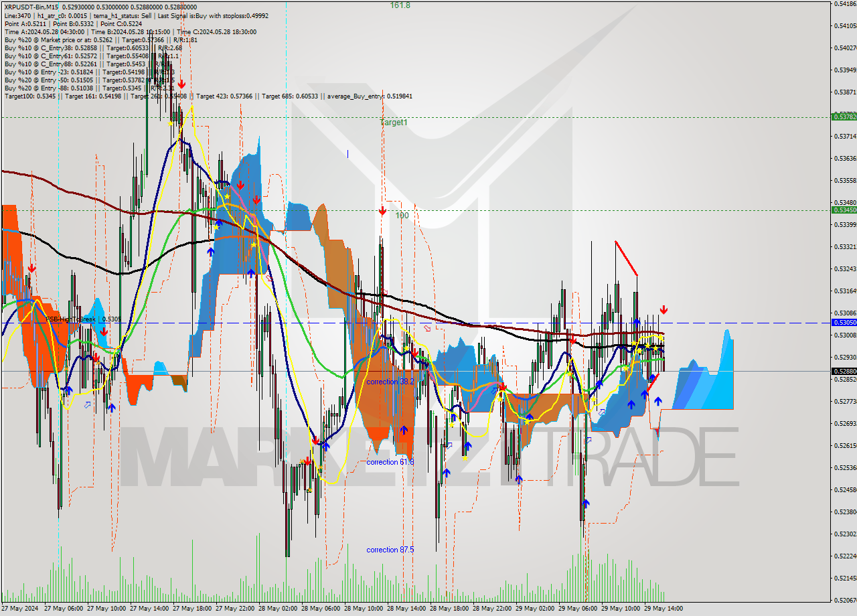Click the '29 May 14:00' time label
This screenshot has width=857, height=616.
[x=664, y=609]
